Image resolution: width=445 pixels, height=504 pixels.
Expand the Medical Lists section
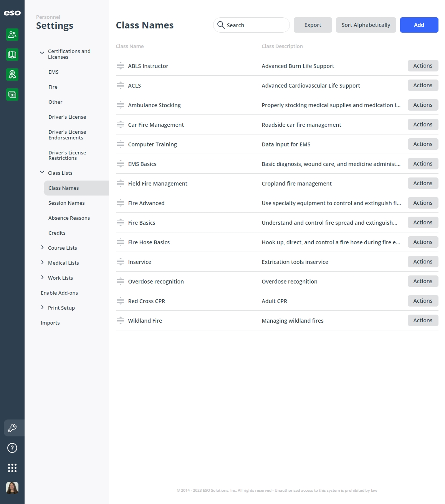coord(42,262)
